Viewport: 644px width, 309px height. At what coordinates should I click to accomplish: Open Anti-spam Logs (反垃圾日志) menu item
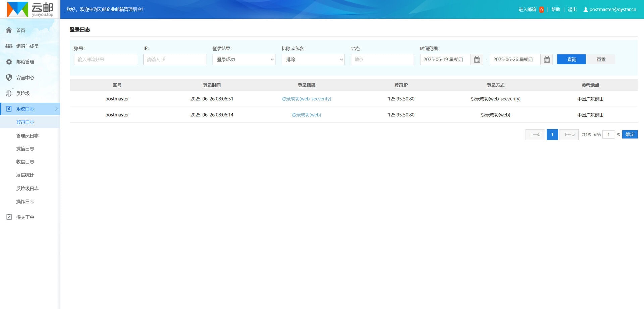[x=28, y=189]
